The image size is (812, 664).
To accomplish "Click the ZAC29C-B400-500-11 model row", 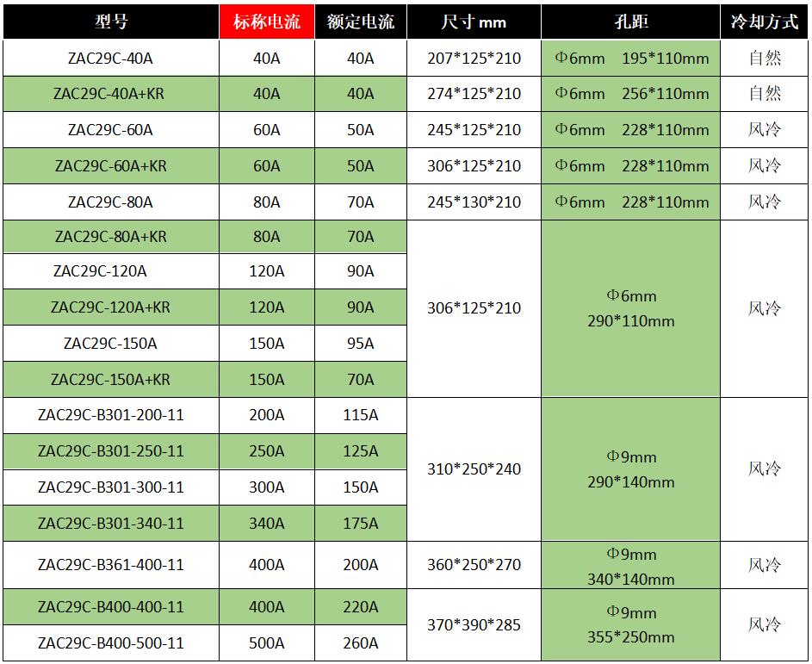I will point(110,642).
